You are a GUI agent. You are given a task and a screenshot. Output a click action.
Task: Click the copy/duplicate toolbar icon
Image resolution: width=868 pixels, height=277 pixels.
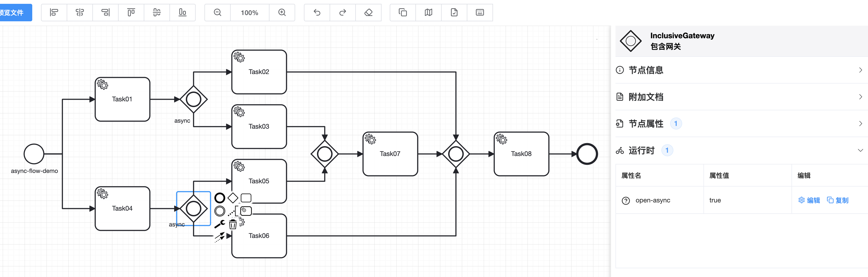click(x=403, y=13)
